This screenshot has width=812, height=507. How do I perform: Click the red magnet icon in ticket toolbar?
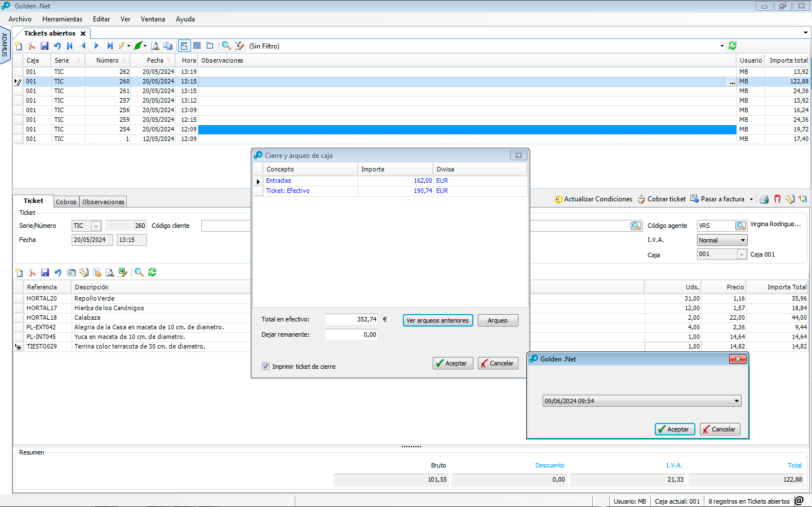coord(778,199)
